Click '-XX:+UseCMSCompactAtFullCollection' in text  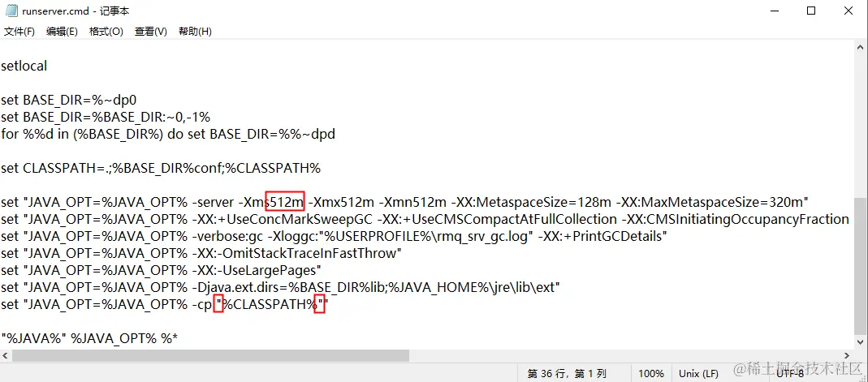(497, 219)
